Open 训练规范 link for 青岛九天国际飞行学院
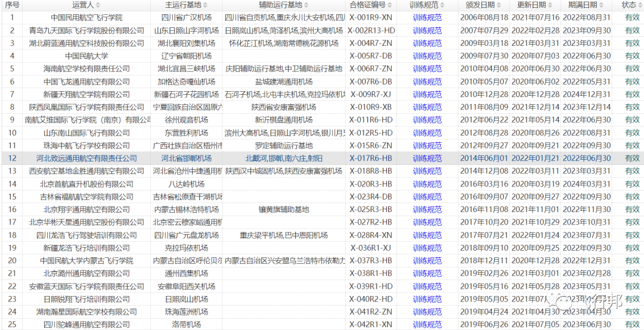Viewport: 644px width, 330px height. pos(427,30)
